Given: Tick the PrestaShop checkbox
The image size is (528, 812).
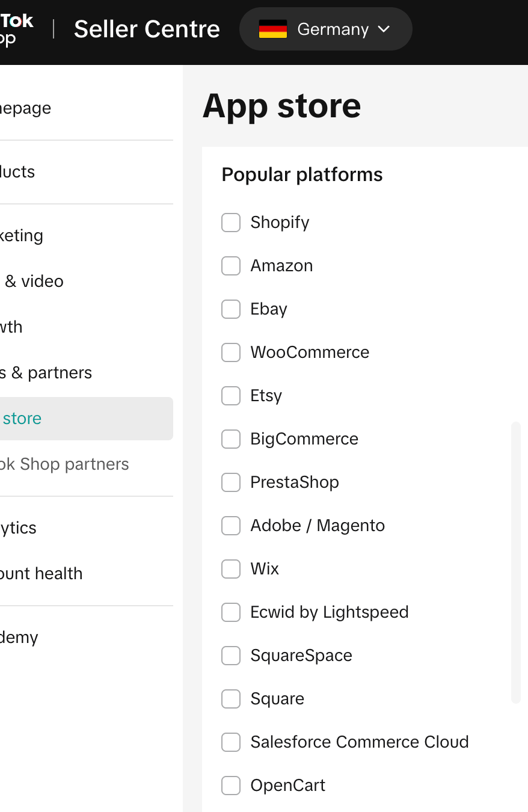Looking at the screenshot, I should coord(231,482).
